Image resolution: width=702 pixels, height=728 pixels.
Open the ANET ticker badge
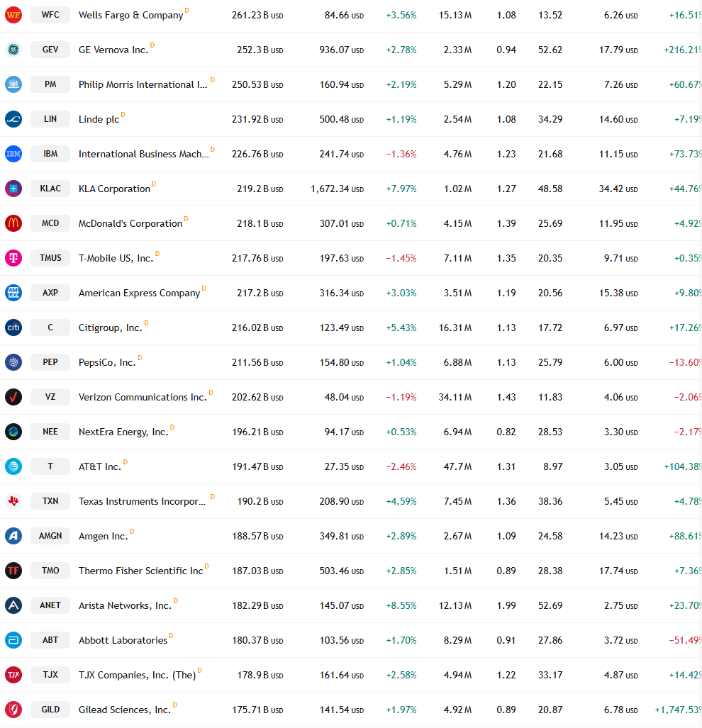[50, 605]
